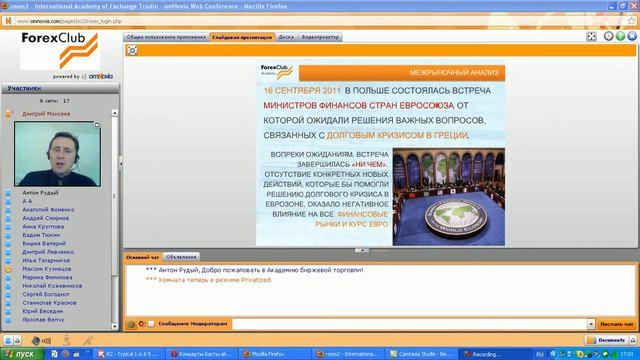Select participant Николай Кожевников

(x=52, y=286)
